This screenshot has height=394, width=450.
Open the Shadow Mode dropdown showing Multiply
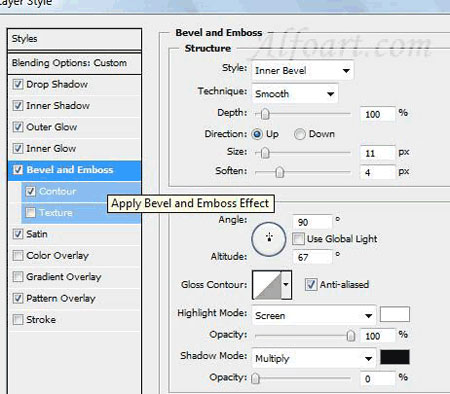pyautogui.click(x=314, y=359)
